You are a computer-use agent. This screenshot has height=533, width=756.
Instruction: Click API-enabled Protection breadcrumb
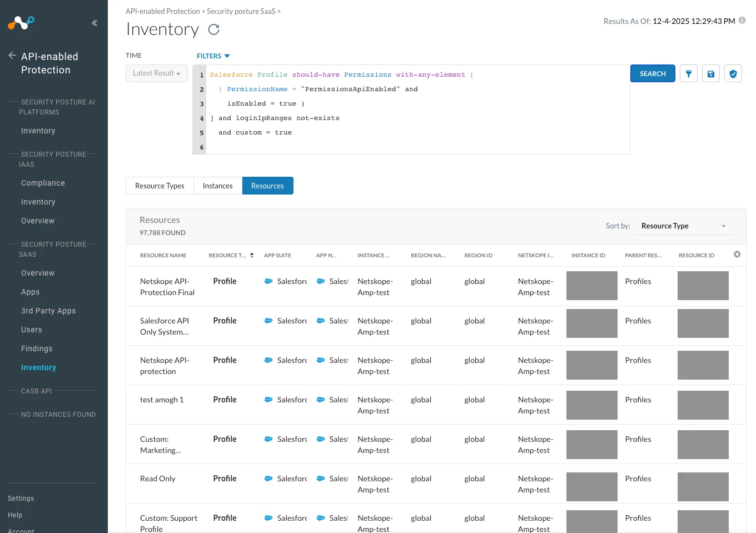pyautogui.click(x=163, y=11)
